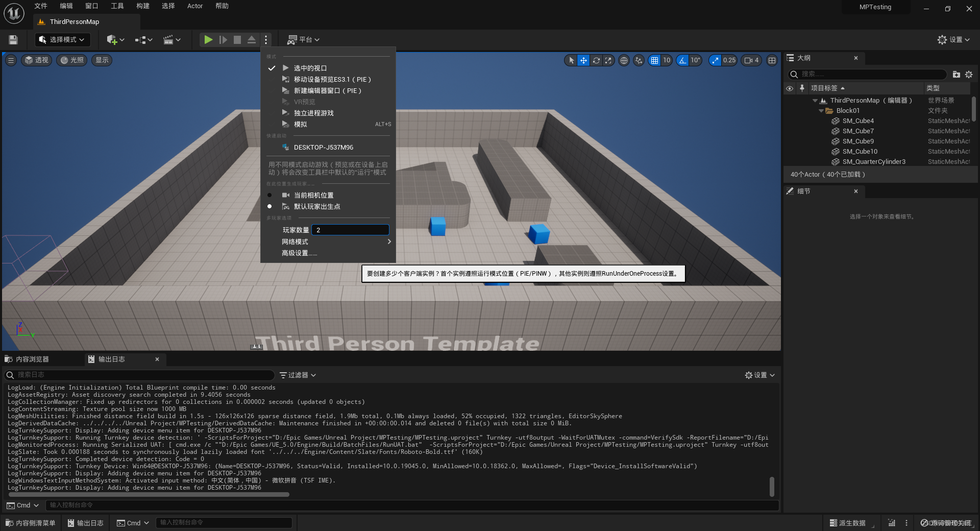Open the 内容侧滑菜单 content drawer
Viewport: 980px width, 531px height.
30,523
